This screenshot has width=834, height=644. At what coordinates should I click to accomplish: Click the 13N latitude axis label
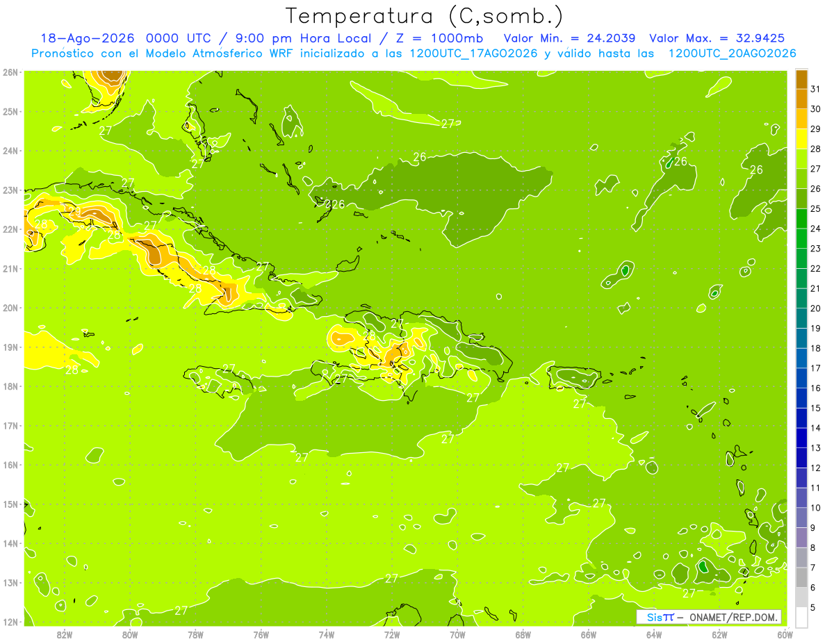tap(10, 582)
